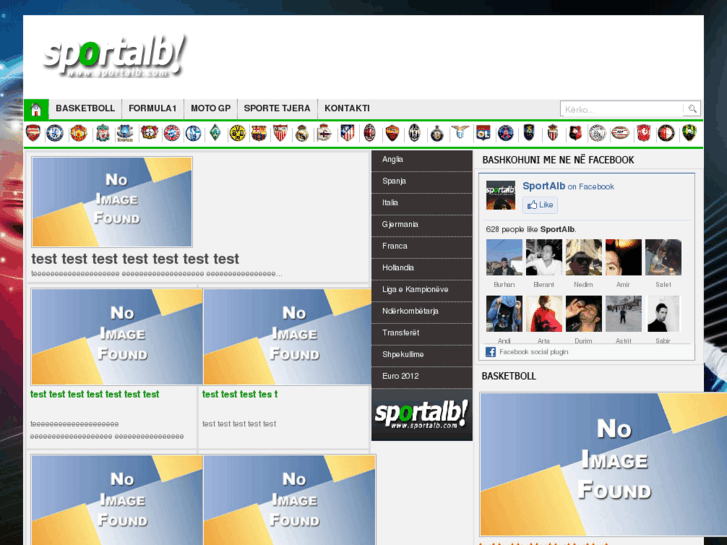The width and height of the screenshot is (727, 545).
Task: Open the Schalke 04 crest
Action: (x=193, y=133)
